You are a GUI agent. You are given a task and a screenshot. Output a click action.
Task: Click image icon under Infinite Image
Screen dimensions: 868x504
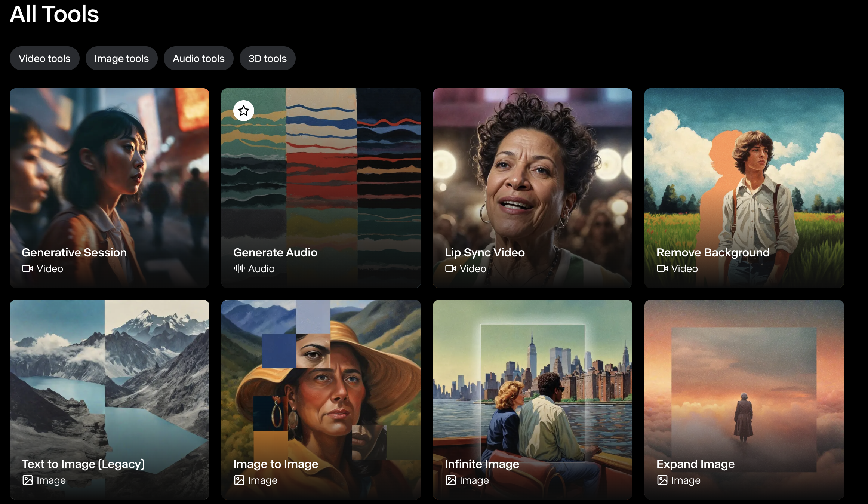click(450, 480)
